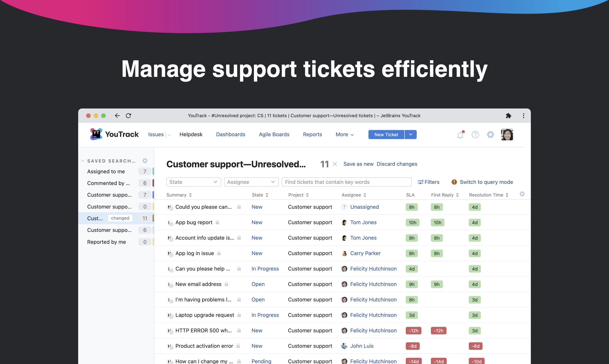Screen dimensions: 609x364
Task: Select the changed Cust... saved search
Action: (116, 218)
